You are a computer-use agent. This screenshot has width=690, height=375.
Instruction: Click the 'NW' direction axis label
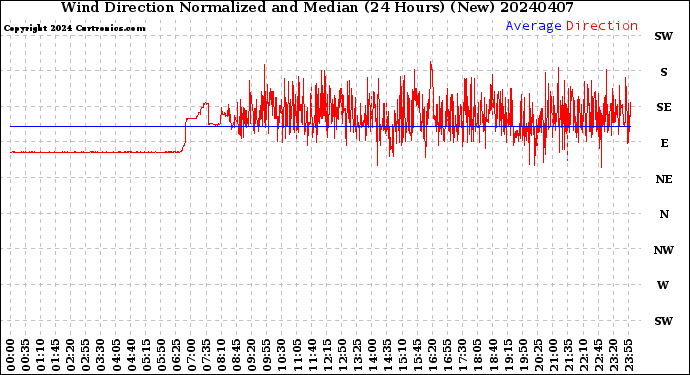point(664,250)
